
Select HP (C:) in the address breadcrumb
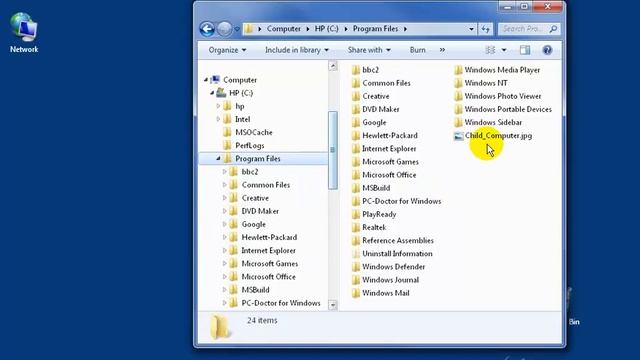327,29
